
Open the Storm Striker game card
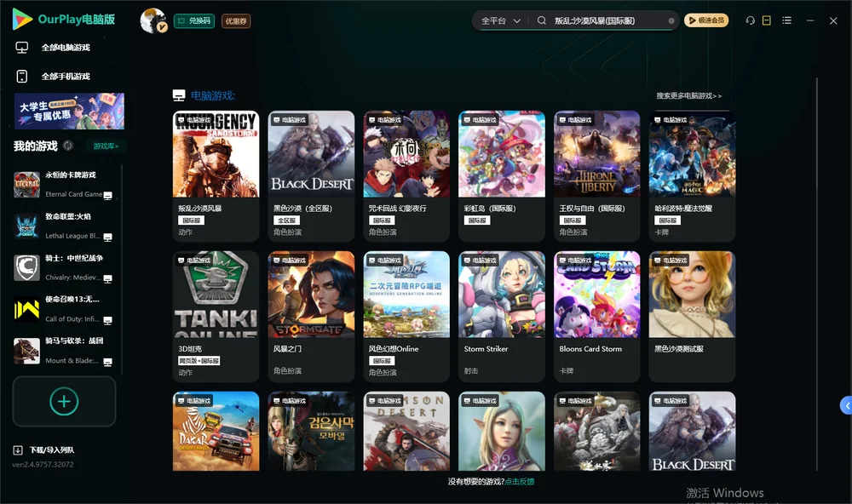tap(502, 317)
